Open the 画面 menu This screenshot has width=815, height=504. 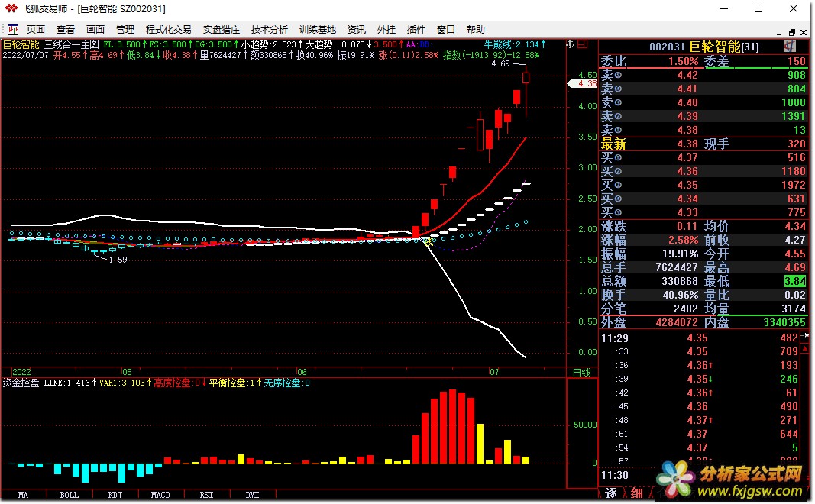tap(95, 30)
